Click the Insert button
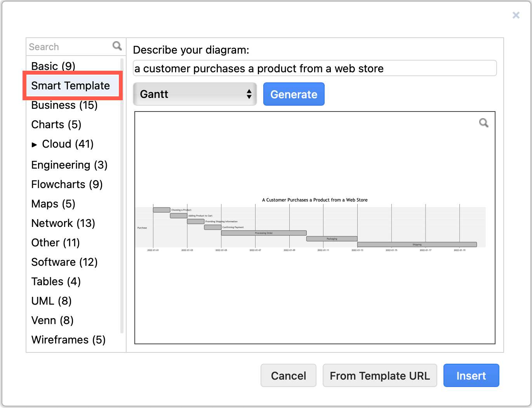This screenshot has height=408, width=532. click(471, 375)
